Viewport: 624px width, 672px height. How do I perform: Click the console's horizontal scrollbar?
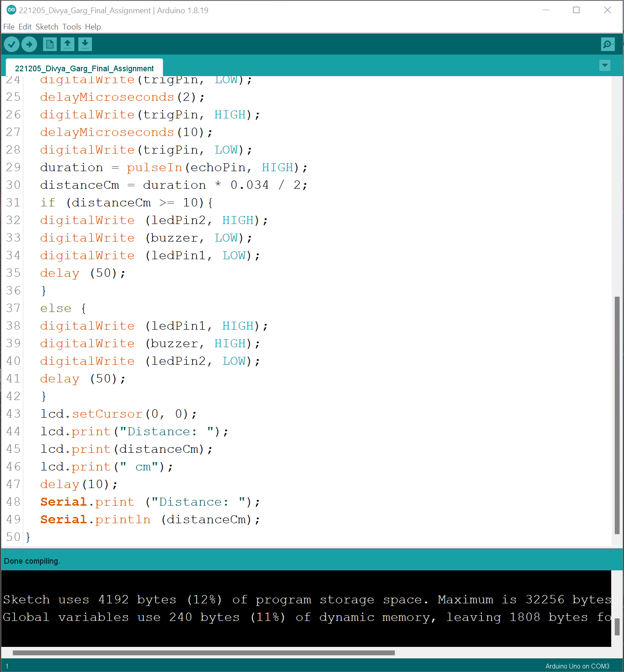click(x=203, y=653)
